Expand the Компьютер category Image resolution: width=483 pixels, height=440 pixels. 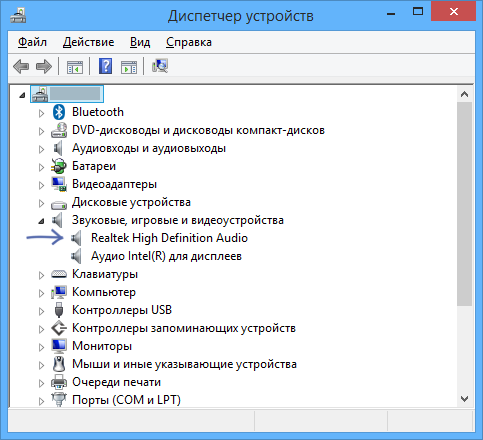(x=41, y=293)
